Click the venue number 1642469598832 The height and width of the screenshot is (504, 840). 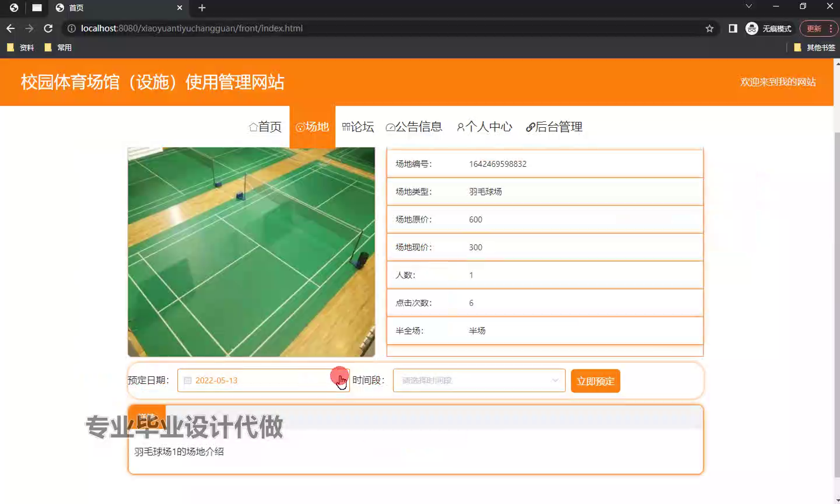[x=498, y=164]
